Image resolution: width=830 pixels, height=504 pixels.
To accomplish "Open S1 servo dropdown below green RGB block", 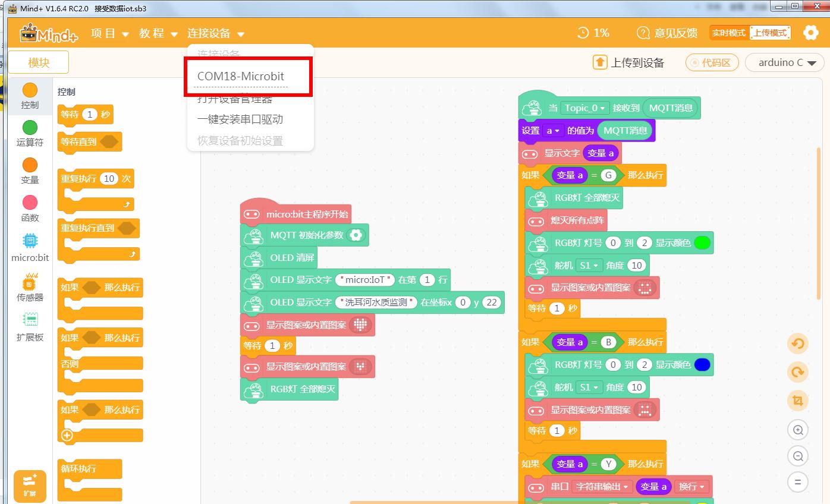I will 590,265.
